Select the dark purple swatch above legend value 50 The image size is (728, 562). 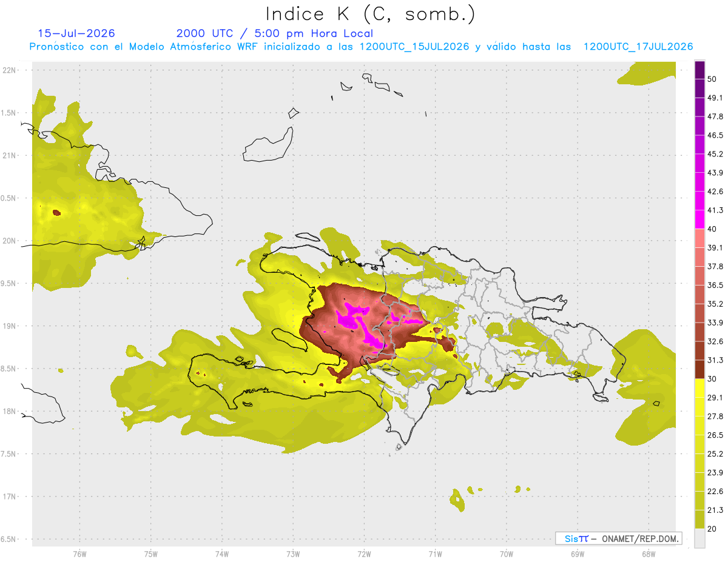click(700, 70)
